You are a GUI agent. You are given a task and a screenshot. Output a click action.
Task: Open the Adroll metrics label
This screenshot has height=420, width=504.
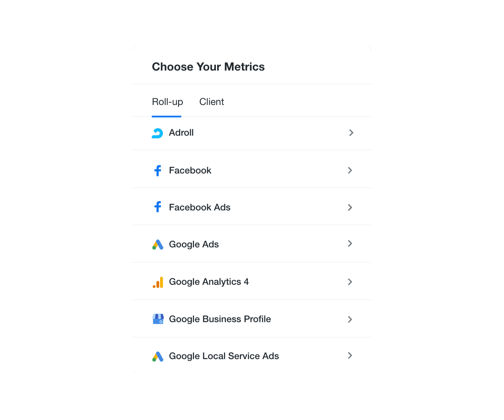(x=181, y=133)
